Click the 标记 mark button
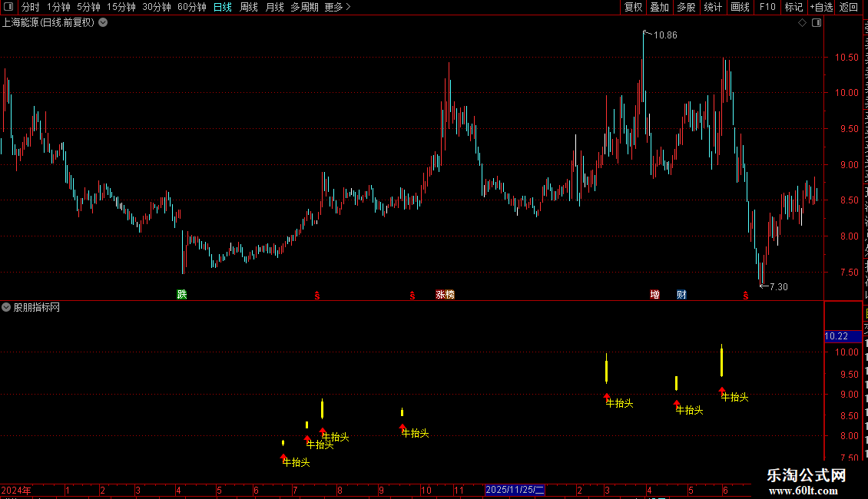The image size is (868, 499). (793, 7)
